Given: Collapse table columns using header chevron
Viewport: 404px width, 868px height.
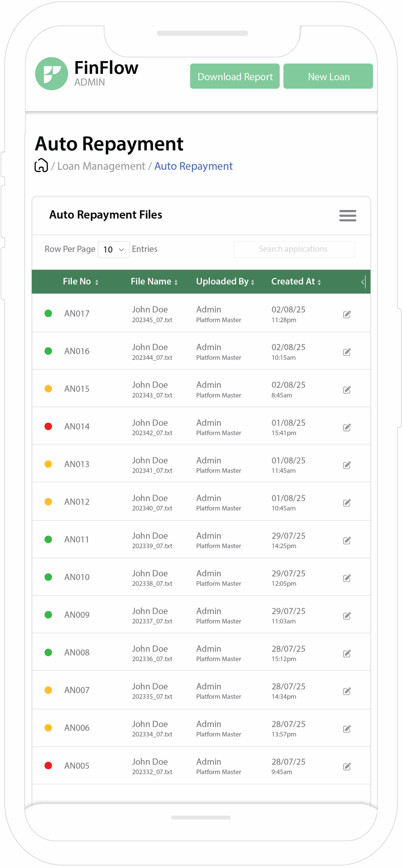Looking at the screenshot, I should tap(363, 281).
